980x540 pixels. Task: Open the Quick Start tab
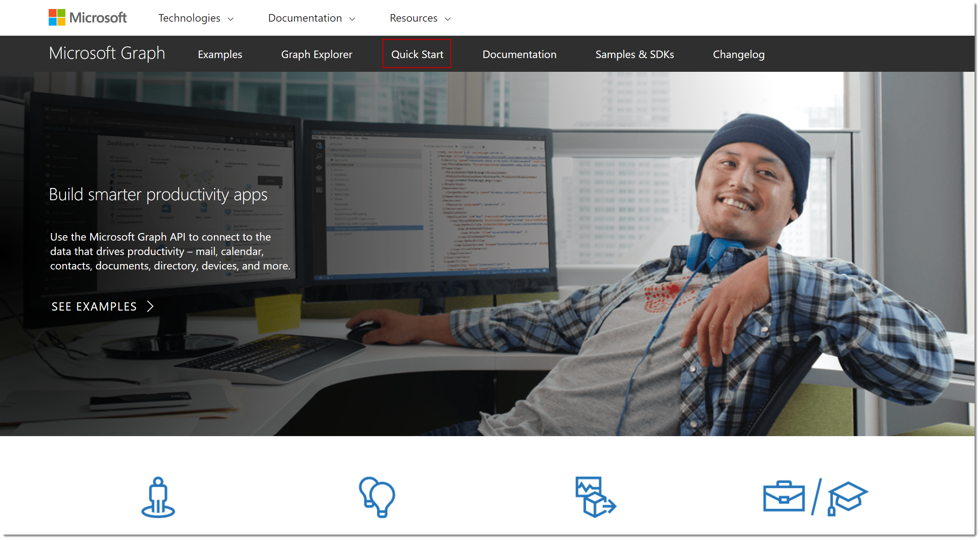(417, 54)
